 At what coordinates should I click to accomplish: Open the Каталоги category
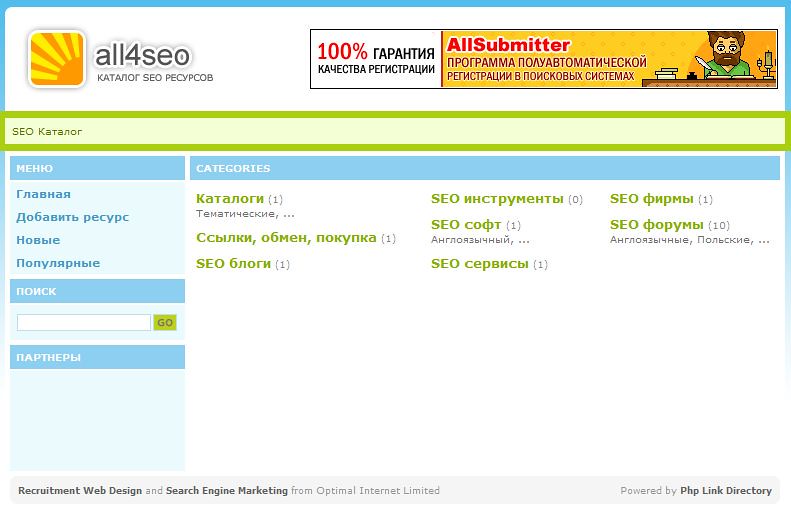click(x=230, y=199)
